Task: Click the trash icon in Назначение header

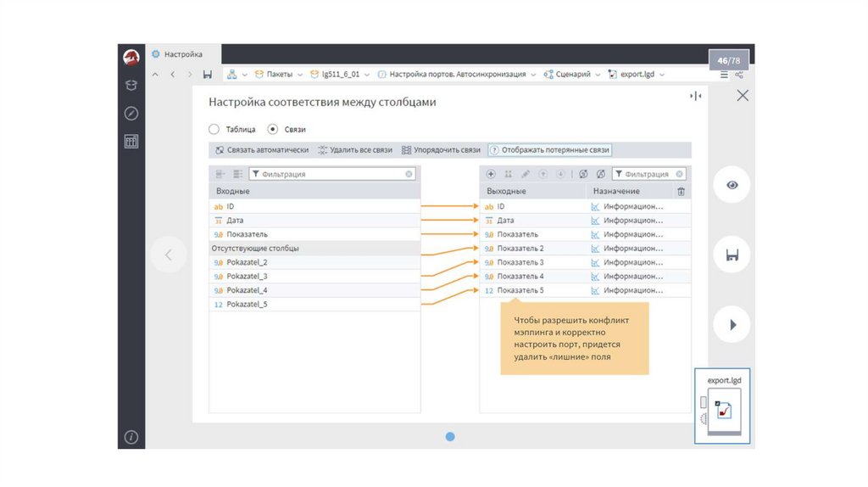Action: coord(680,192)
